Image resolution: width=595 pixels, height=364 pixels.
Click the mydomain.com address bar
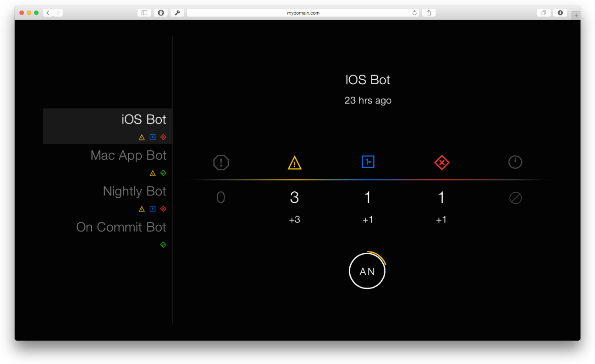point(303,13)
